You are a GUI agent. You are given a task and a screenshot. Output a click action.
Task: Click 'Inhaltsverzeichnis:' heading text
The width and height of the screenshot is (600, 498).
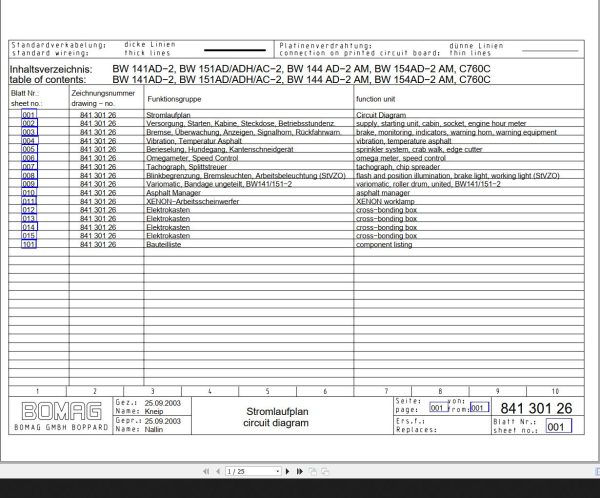(51, 69)
